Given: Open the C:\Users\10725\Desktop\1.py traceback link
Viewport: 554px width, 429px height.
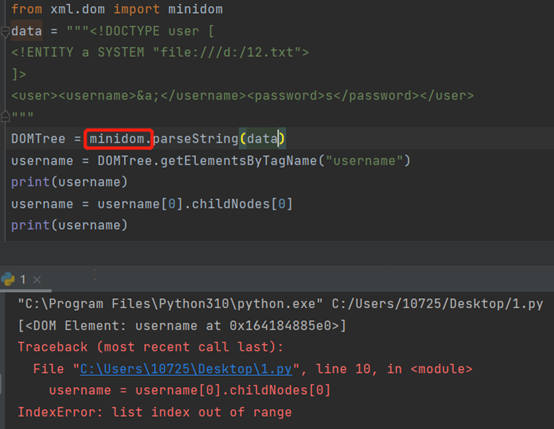Looking at the screenshot, I should [x=186, y=369].
